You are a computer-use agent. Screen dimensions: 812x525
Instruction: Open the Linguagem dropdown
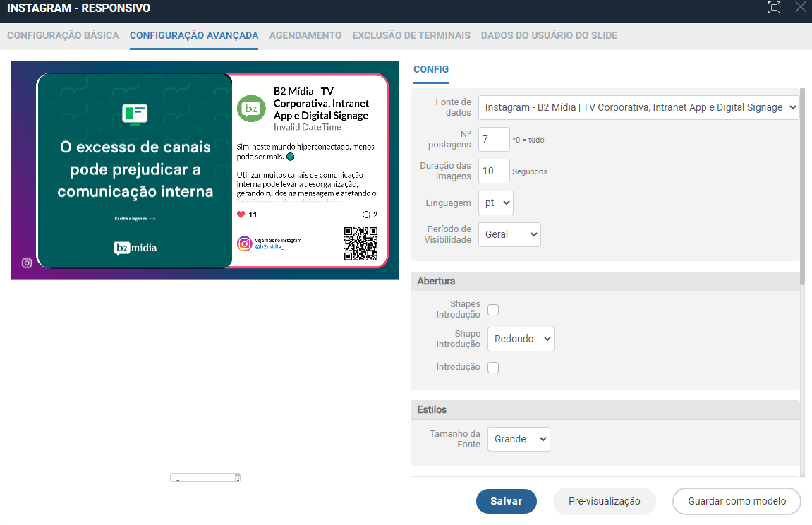495,203
